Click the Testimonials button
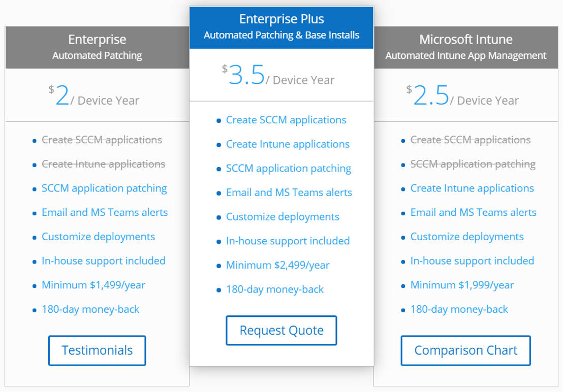This screenshot has width=563, height=392. coord(97,350)
